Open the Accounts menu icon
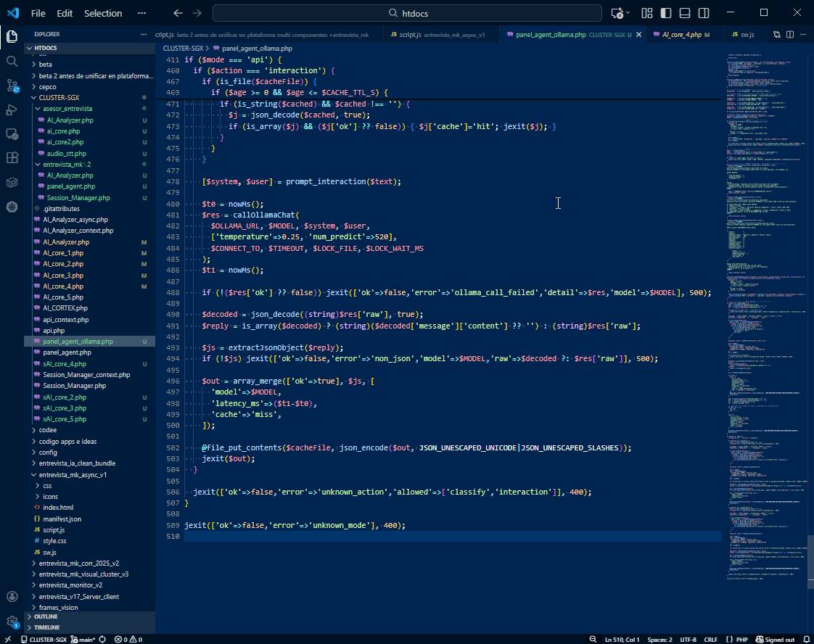Image resolution: width=814 pixels, height=644 pixels. pos(12,597)
